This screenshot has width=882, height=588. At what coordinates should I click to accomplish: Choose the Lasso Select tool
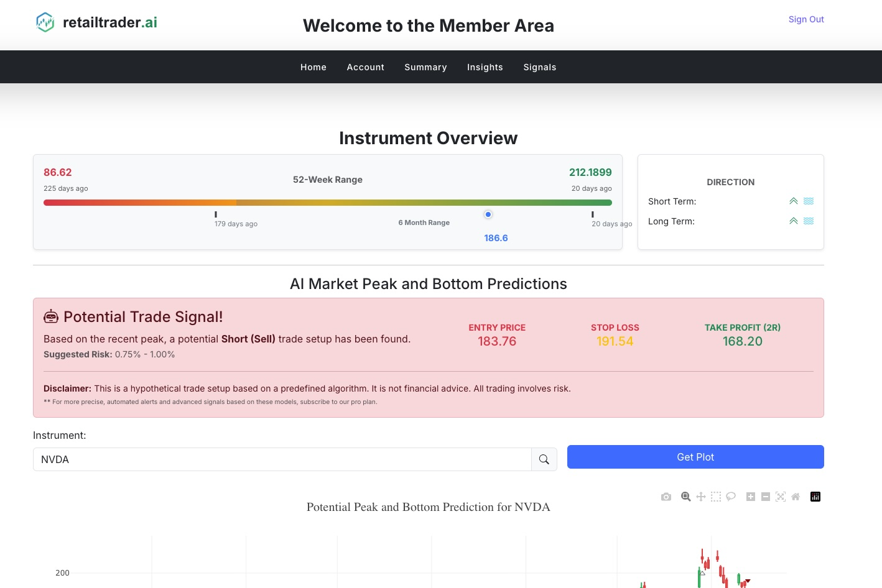tap(731, 497)
